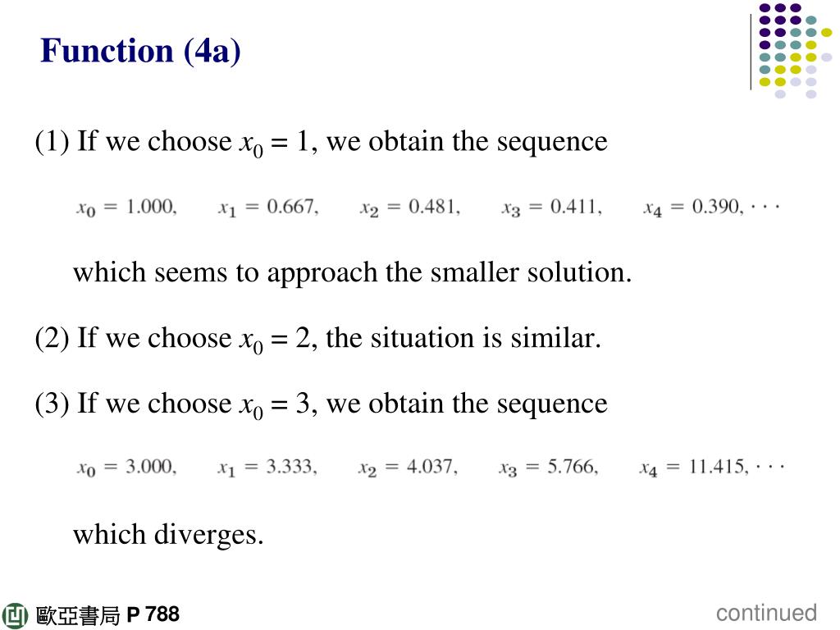Click the vertical line beside the dot grid
This screenshot has height=630, width=840.
click(x=751, y=52)
